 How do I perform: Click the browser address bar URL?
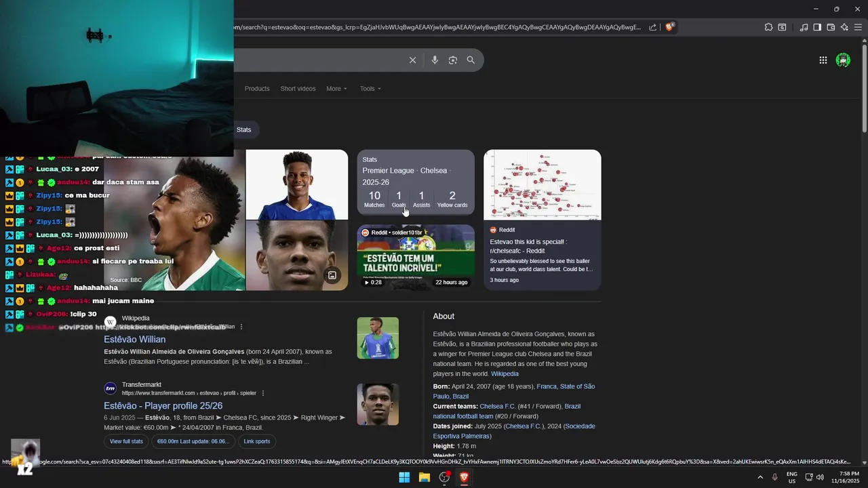437,27
